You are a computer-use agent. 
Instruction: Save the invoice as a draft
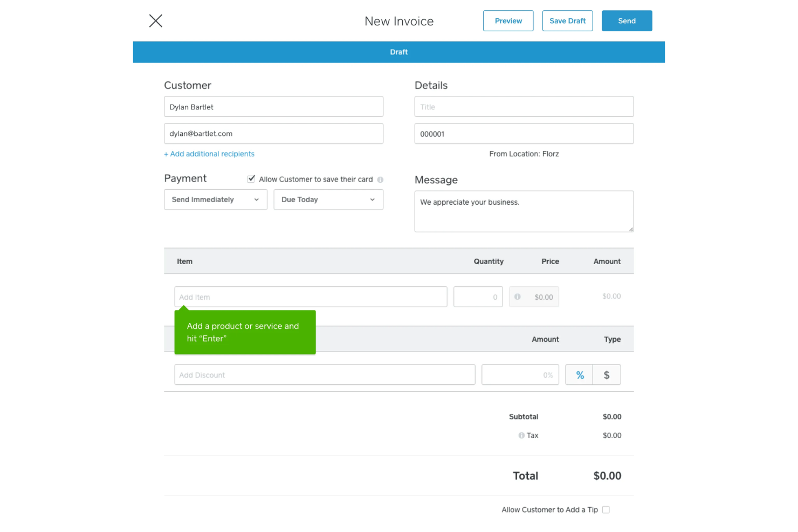point(567,20)
